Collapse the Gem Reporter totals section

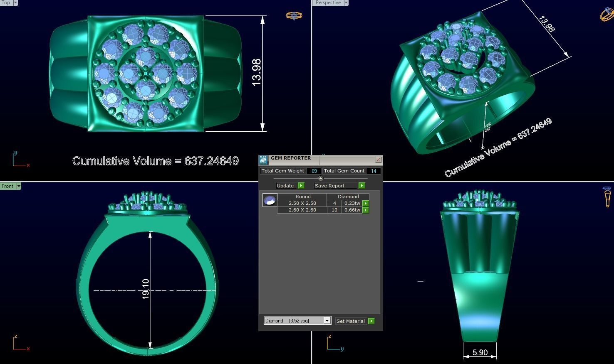click(320, 178)
